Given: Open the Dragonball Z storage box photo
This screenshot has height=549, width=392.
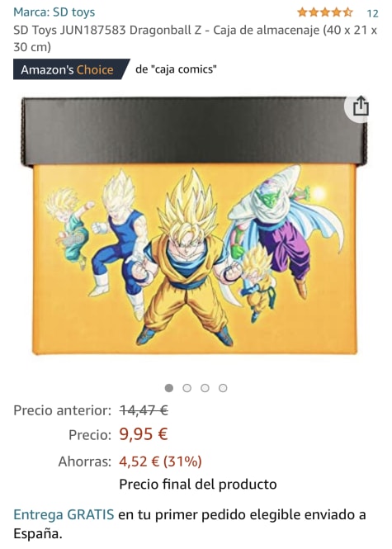Looking at the screenshot, I should pyautogui.click(x=194, y=226).
